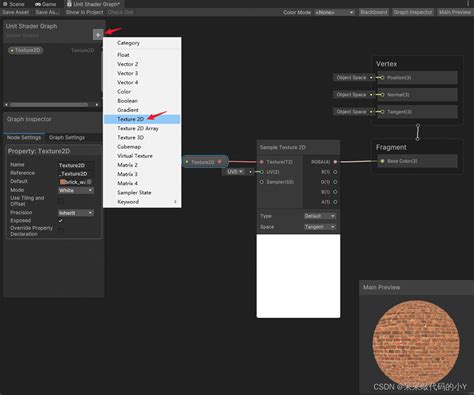The image size is (474, 395).
Task: Toggle the Blackboard panel button
Action: coord(374,12)
